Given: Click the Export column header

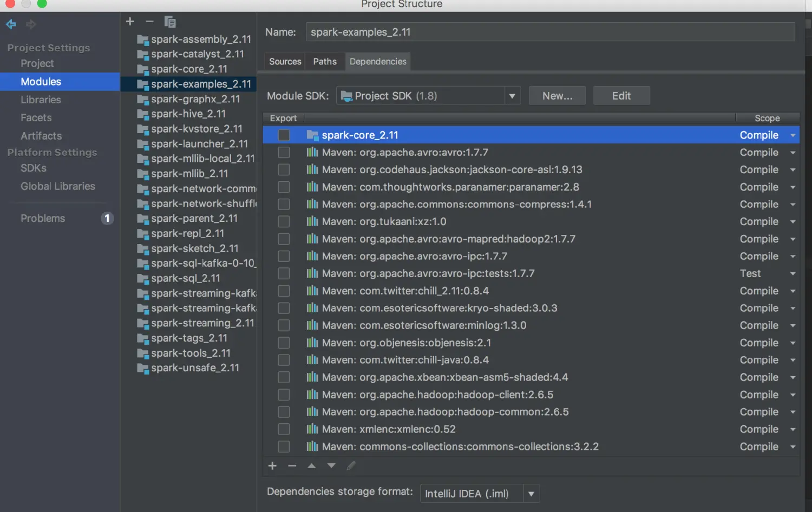Looking at the screenshot, I should pyautogui.click(x=283, y=118).
